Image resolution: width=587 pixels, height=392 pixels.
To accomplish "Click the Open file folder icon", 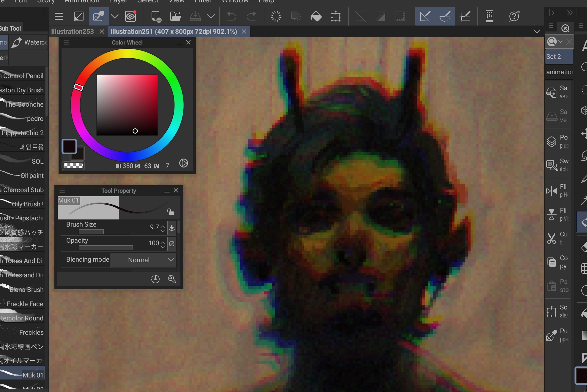I will coord(175,16).
